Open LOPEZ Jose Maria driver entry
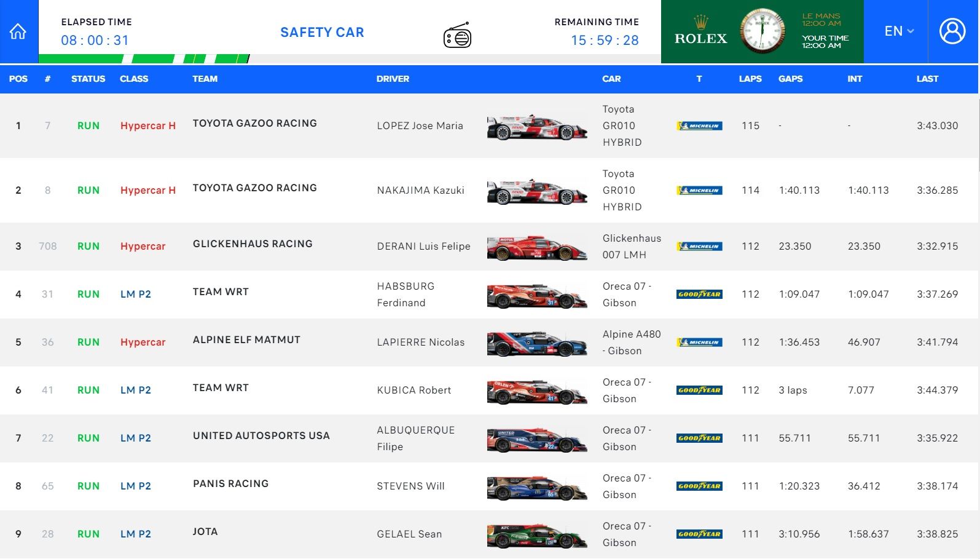Screen dimensions: 980x559 click(420, 126)
